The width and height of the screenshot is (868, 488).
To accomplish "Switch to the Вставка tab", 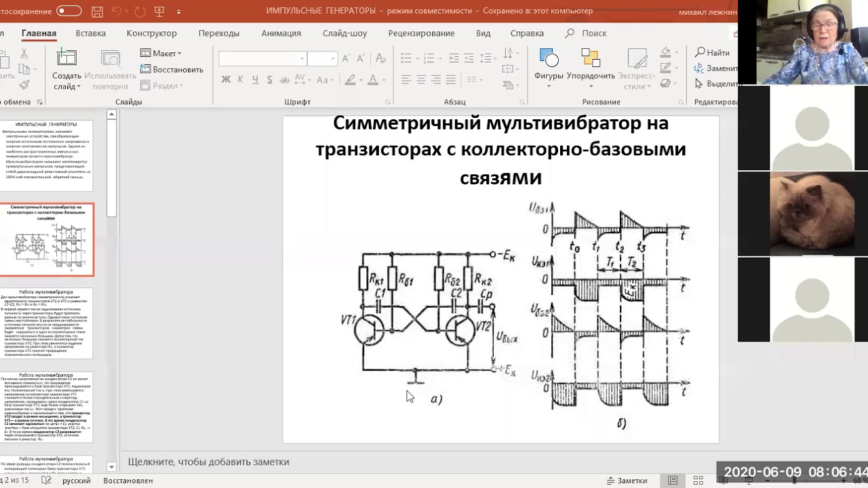I will click(x=90, y=33).
